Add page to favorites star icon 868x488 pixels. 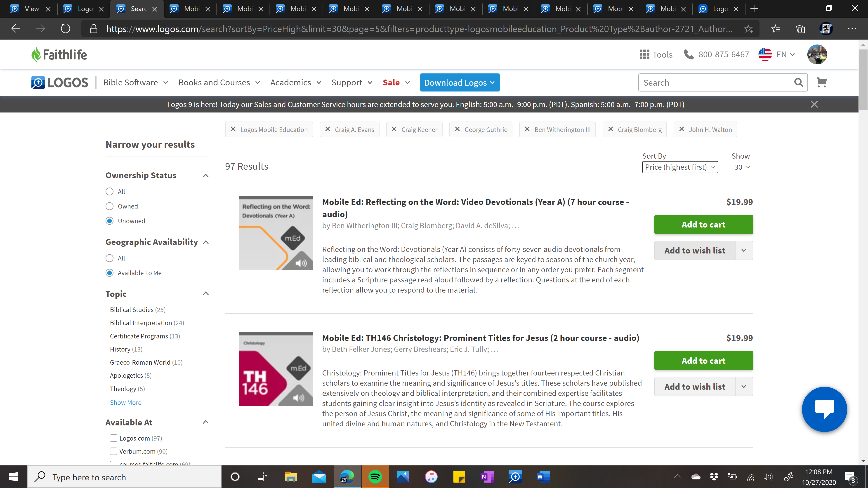point(748,29)
